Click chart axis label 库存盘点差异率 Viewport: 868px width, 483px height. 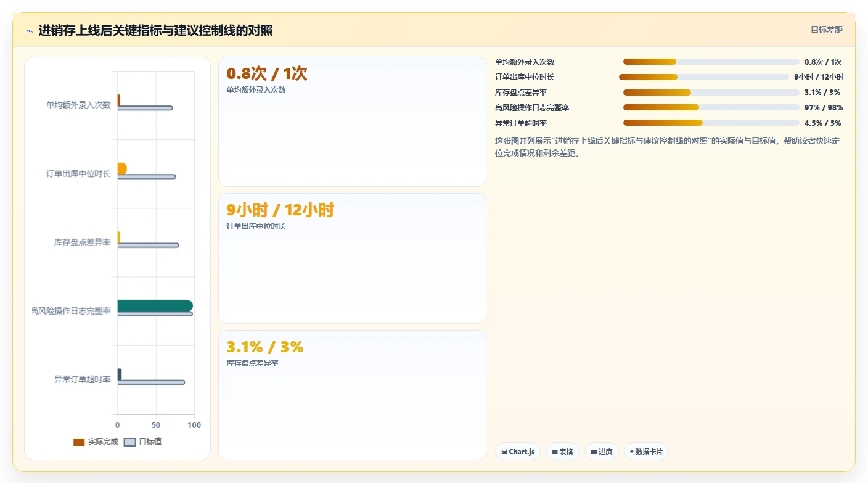[x=83, y=242]
